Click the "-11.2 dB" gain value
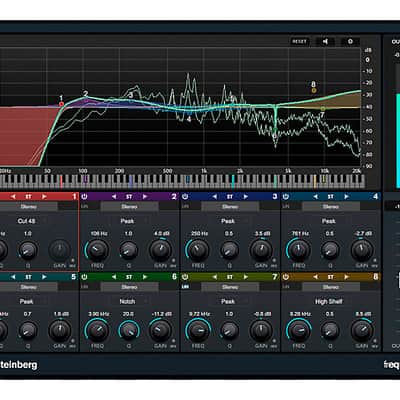This screenshot has width=400, height=400. (x=161, y=314)
